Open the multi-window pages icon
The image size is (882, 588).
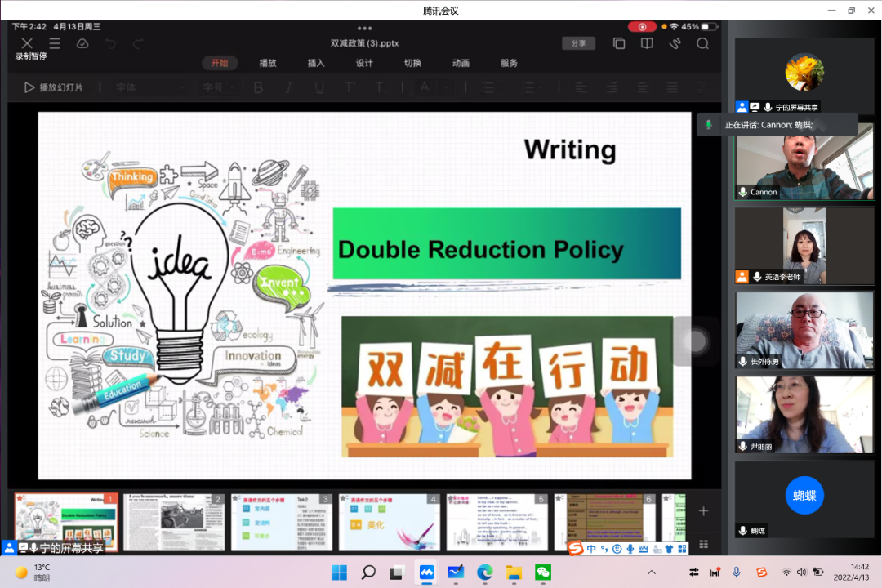pos(619,43)
